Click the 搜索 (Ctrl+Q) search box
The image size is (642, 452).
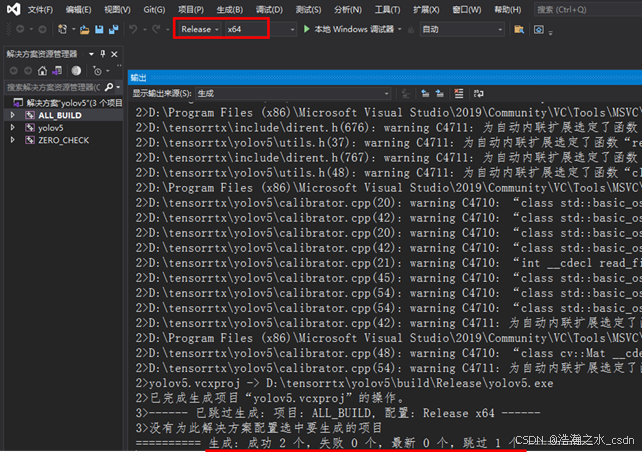tap(588, 9)
